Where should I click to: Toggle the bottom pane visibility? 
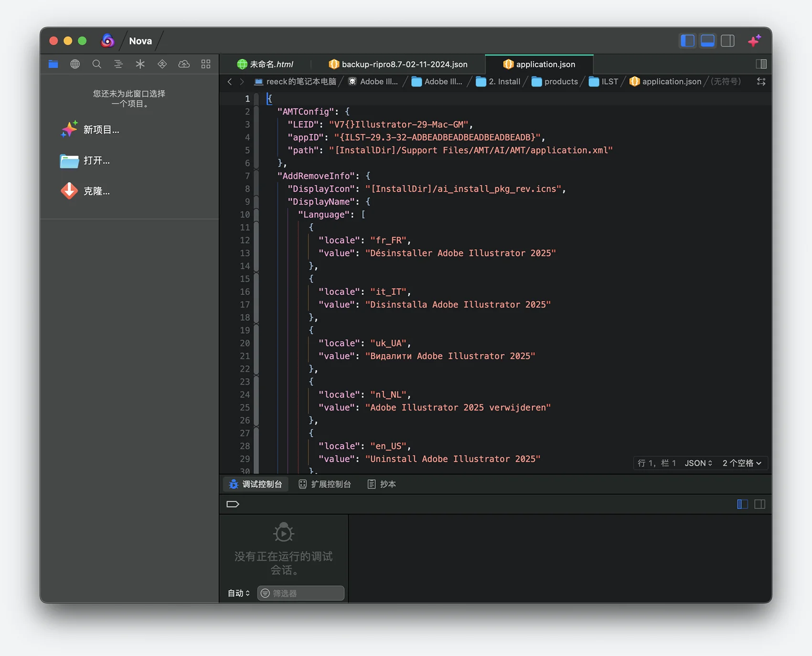tap(707, 41)
